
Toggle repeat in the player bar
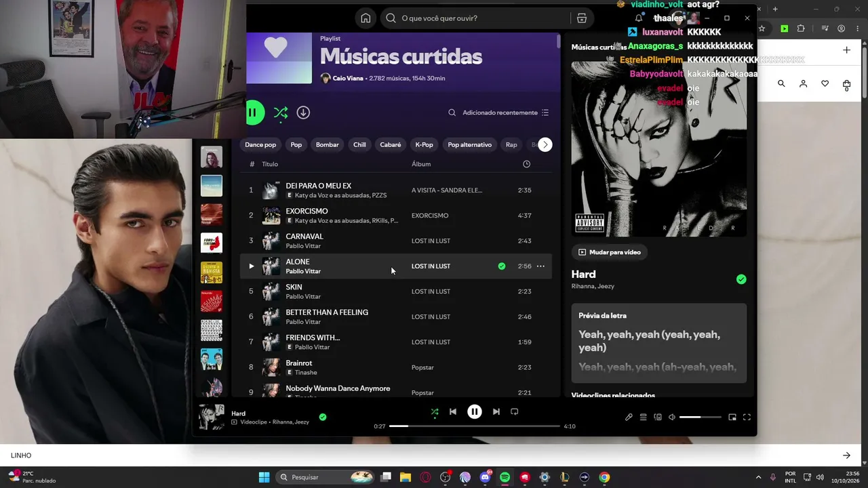click(x=514, y=411)
